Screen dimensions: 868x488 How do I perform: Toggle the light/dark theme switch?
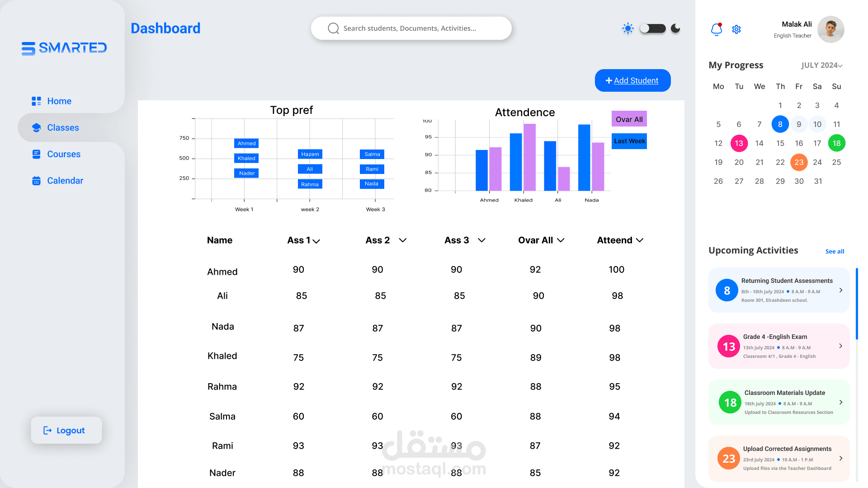[652, 28]
